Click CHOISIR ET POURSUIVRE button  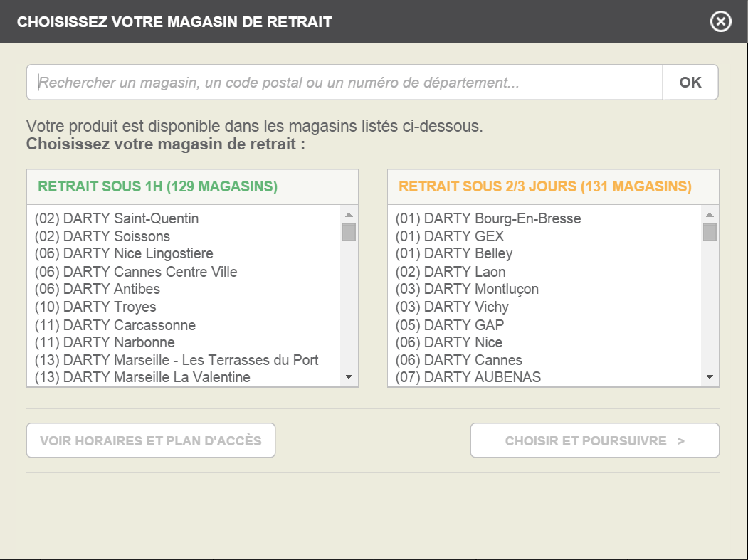[x=594, y=440]
